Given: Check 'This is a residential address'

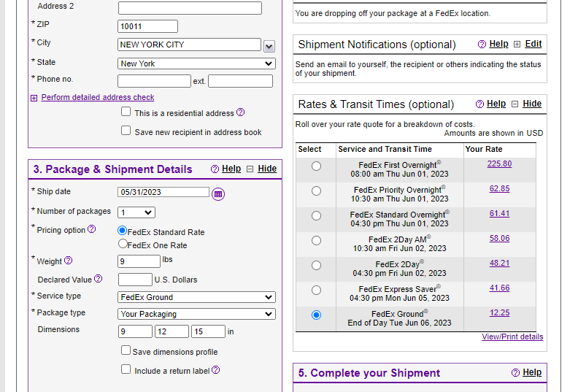Looking at the screenshot, I should click(x=126, y=112).
